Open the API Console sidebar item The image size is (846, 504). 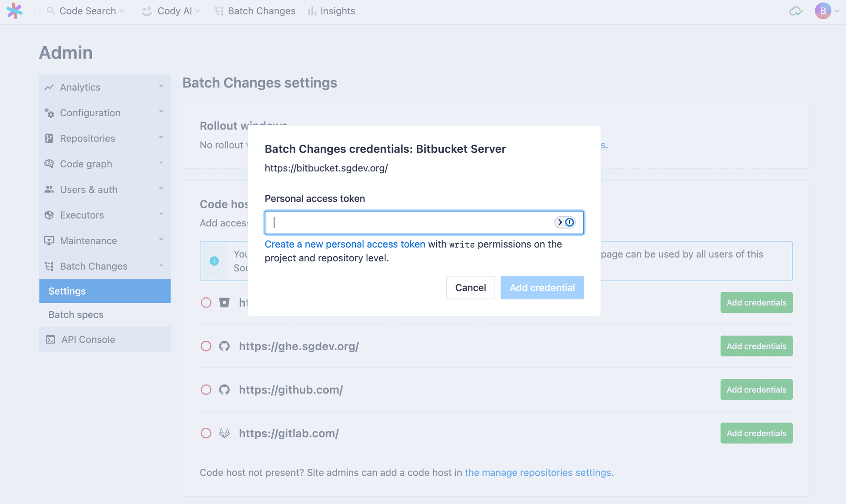105,340
